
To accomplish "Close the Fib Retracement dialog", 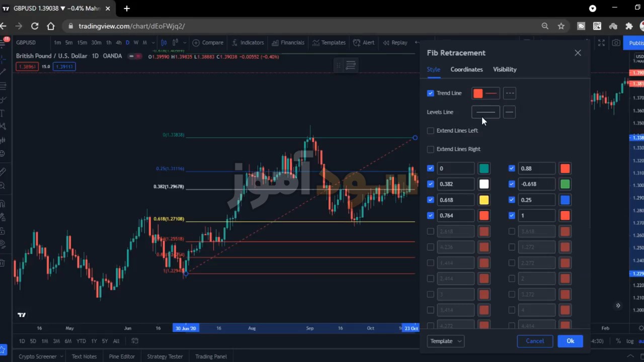I will pyautogui.click(x=578, y=53).
